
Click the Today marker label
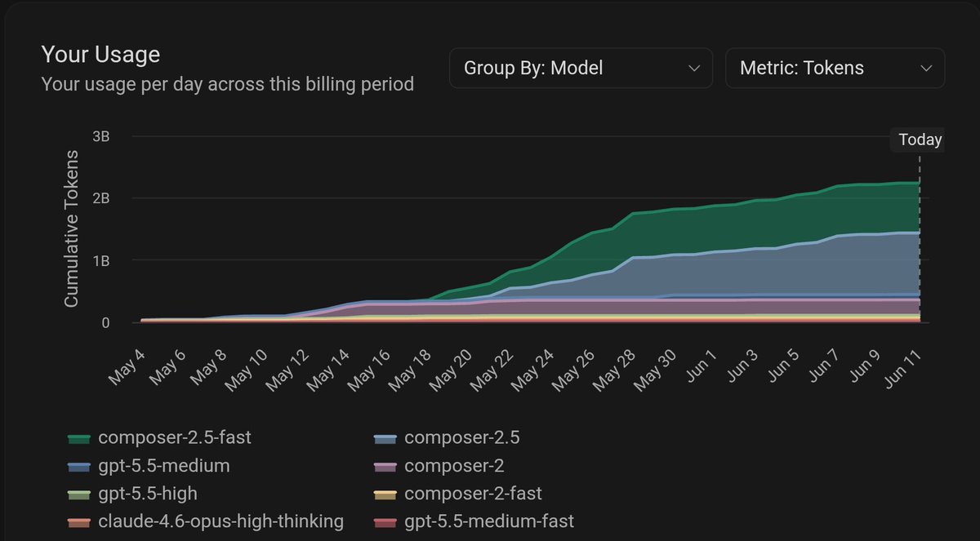[x=920, y=140]
